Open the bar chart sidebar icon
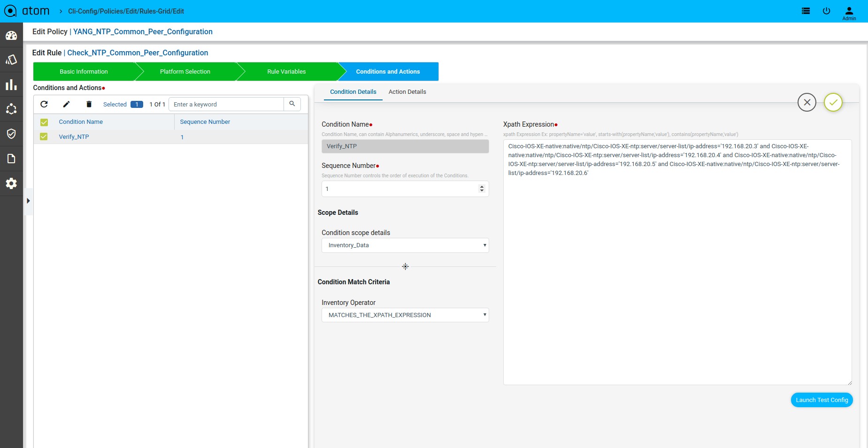This screenshot has width=868, height=448. 11,85
